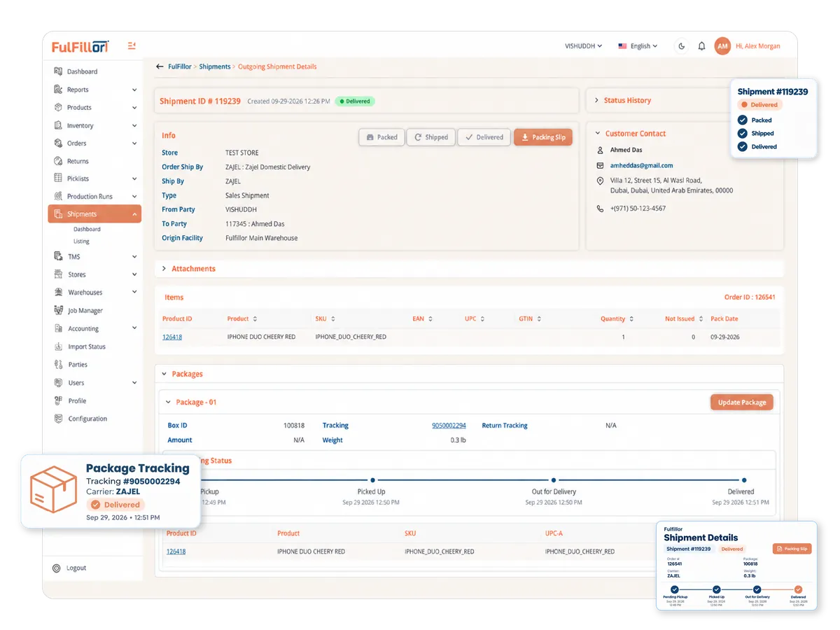Click the customer email envelope icon
The image size is (840, 630).
point(600,166)
